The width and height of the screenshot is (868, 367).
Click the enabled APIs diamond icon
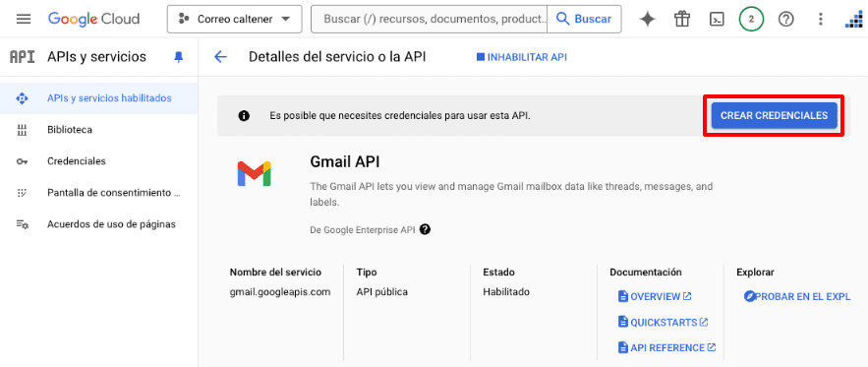[x=23, y=98]
